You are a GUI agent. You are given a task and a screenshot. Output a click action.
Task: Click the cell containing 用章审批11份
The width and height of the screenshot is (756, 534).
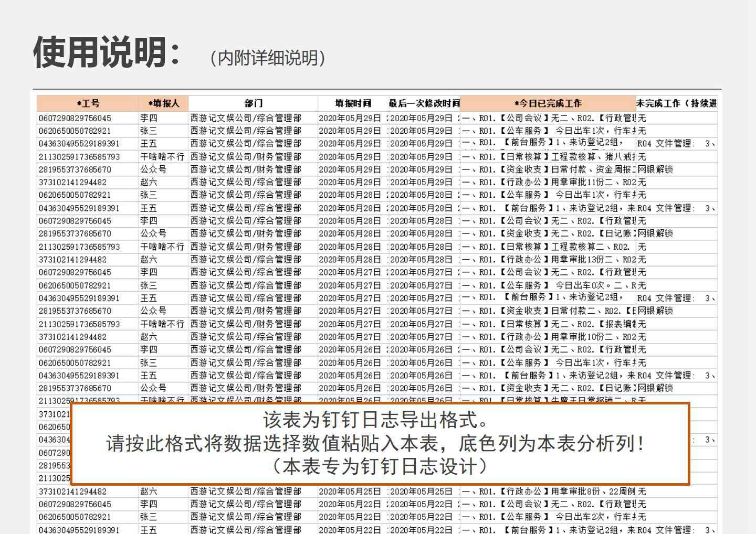[548, 182]
